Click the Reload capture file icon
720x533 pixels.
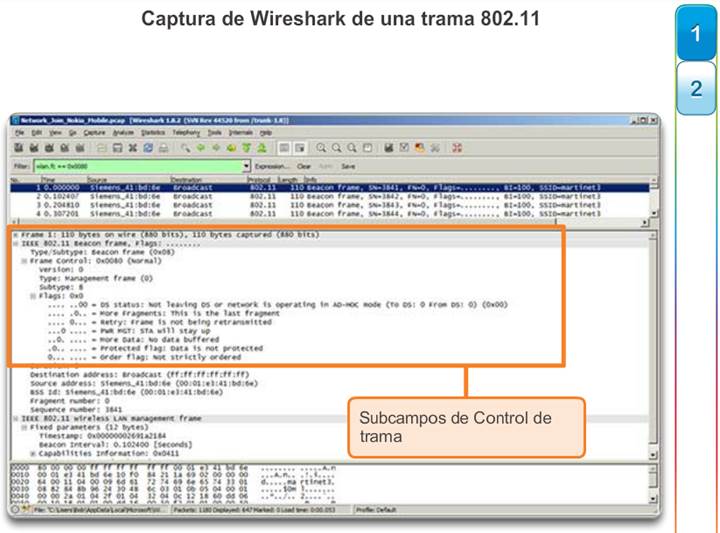click(148, 148)
